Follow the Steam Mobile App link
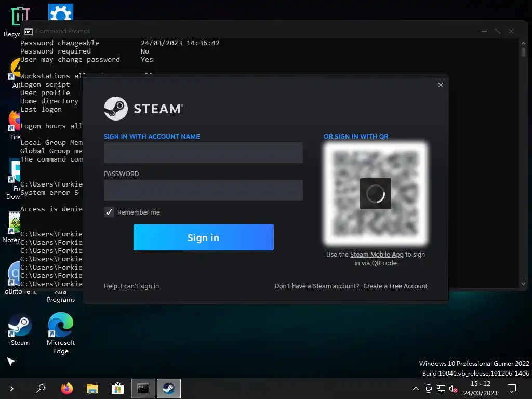The image size is (532, 399). pyautogui.click(x=377, y=255)
